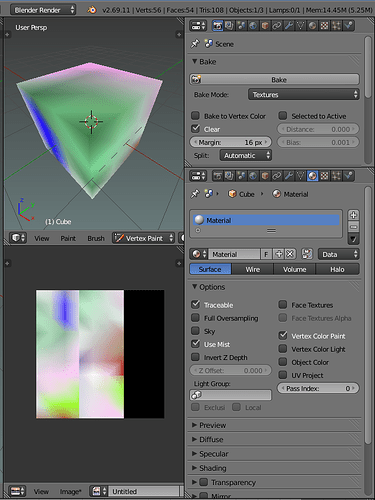Switch material type to Wire
This screenshot has width=375, height=500.
point(253,269)
